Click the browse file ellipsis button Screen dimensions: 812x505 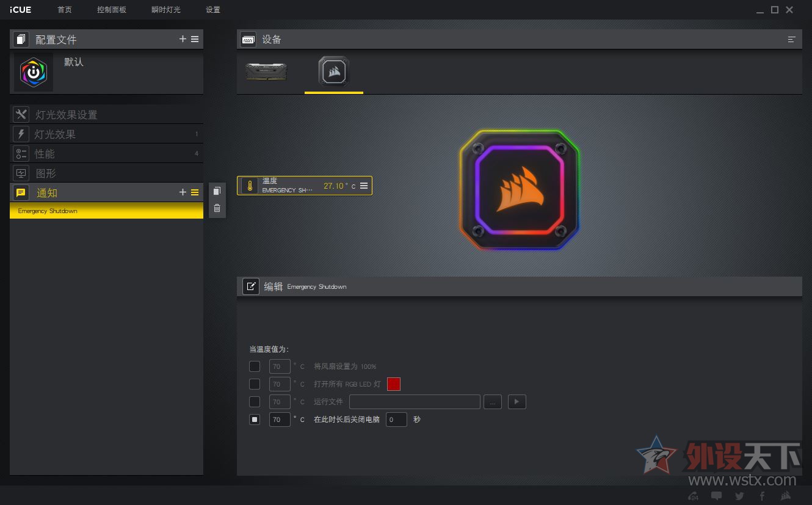coord(493,402)
